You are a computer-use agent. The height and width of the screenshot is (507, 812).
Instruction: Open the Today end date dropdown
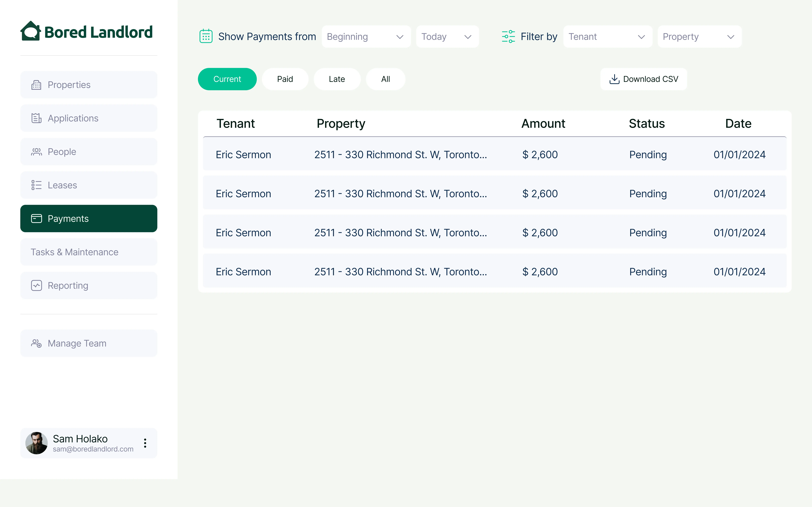(x=447, y=37)
